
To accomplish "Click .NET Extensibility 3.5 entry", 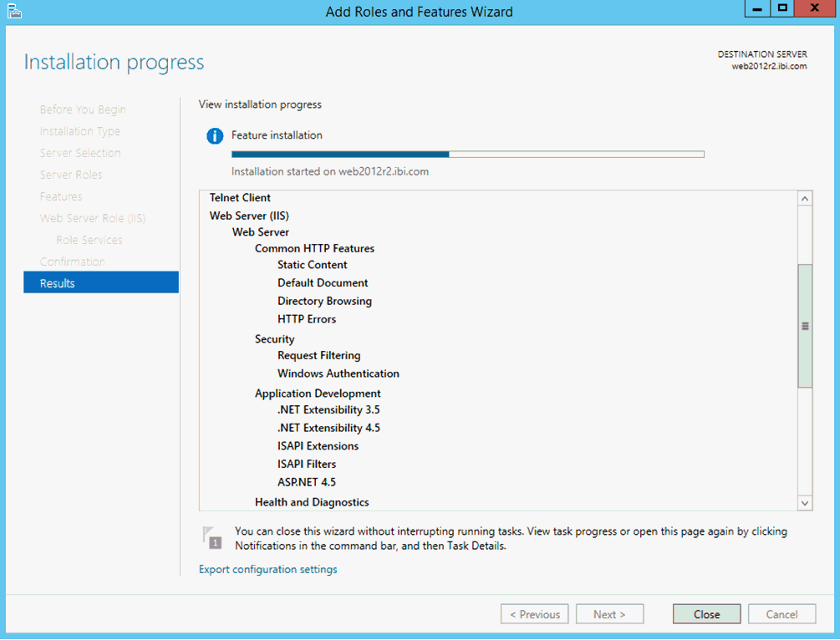I will (328, 409).
